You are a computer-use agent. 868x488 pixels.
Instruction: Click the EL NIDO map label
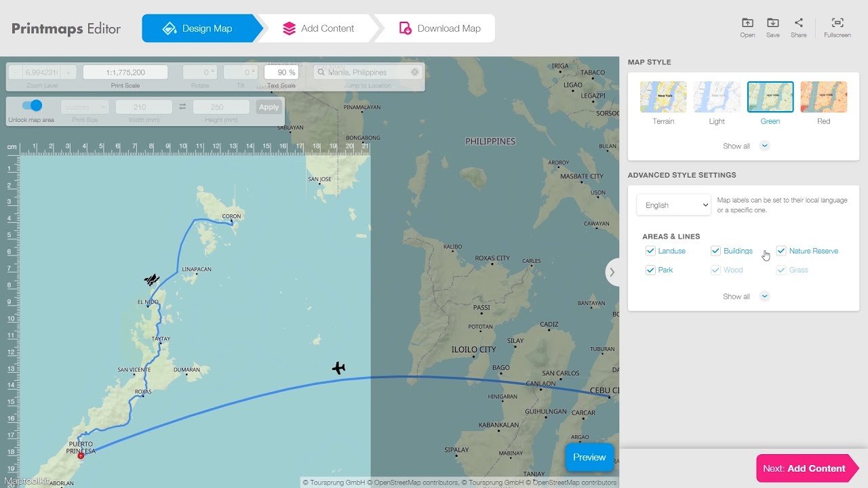pyautogui.click(x=148, y=302)
